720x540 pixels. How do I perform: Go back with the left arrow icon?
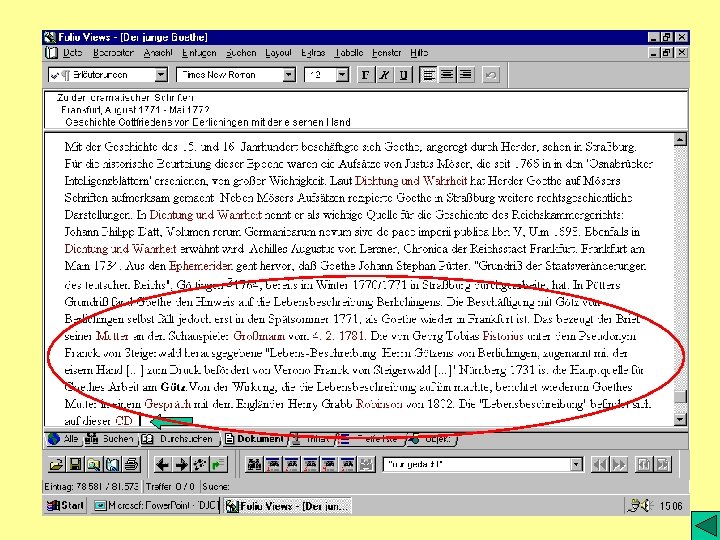point(162,465)
